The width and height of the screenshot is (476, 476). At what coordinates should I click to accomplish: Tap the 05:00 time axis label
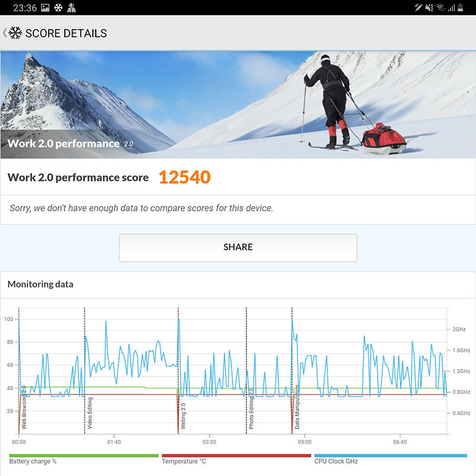pos(305,442)
